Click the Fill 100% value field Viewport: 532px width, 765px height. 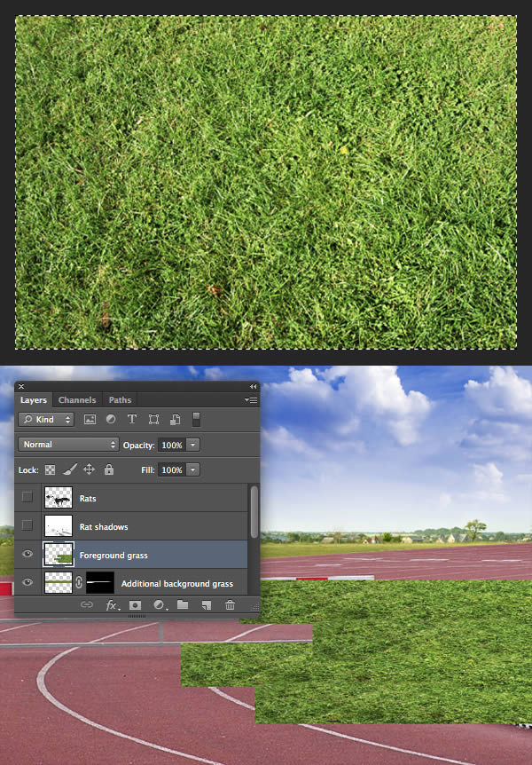coord(172,469)
